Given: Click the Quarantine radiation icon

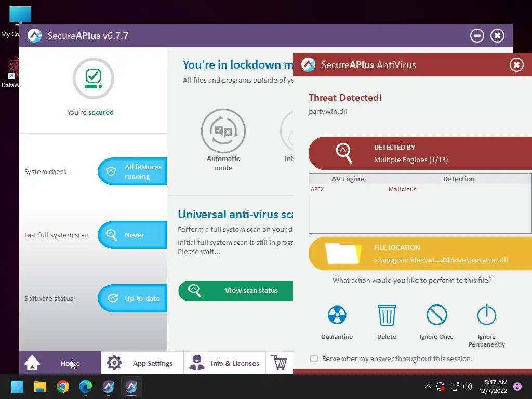Looking at the screenshot, I should point(337,315).
